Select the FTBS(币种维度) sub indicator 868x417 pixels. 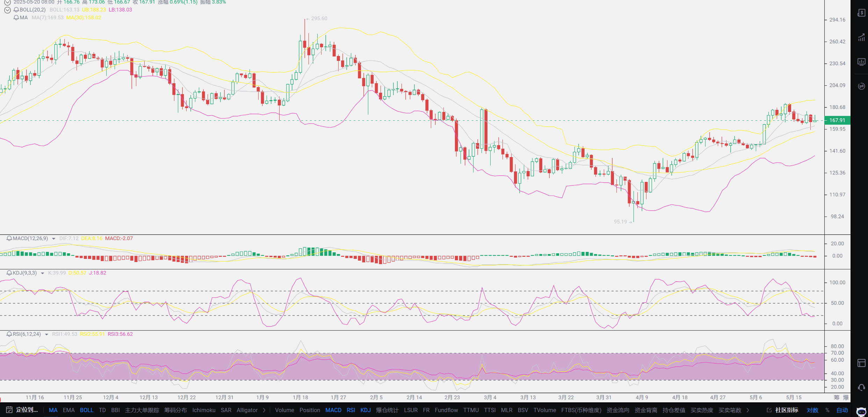coord(581,410)
